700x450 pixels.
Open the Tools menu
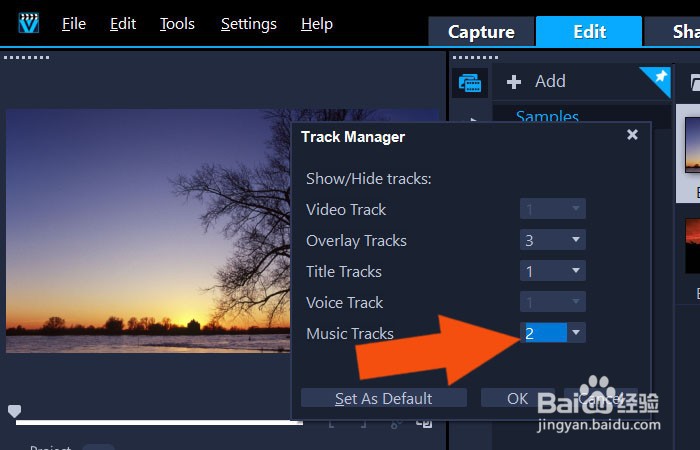(x=177, y=24)
